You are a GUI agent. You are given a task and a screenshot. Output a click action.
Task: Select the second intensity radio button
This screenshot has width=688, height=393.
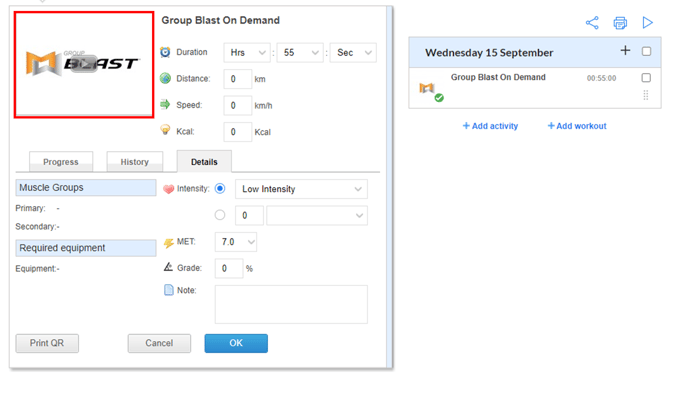click(220, 215)
